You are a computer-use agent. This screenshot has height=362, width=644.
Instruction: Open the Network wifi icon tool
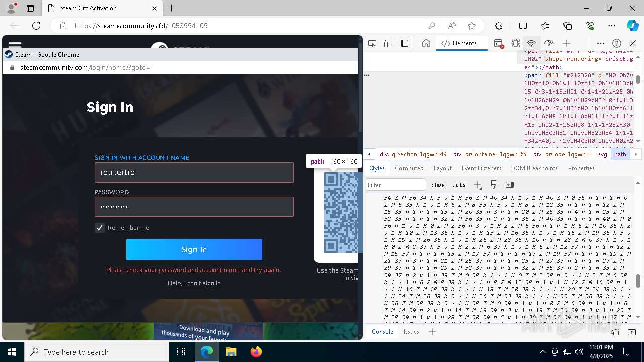pos(531,43)
